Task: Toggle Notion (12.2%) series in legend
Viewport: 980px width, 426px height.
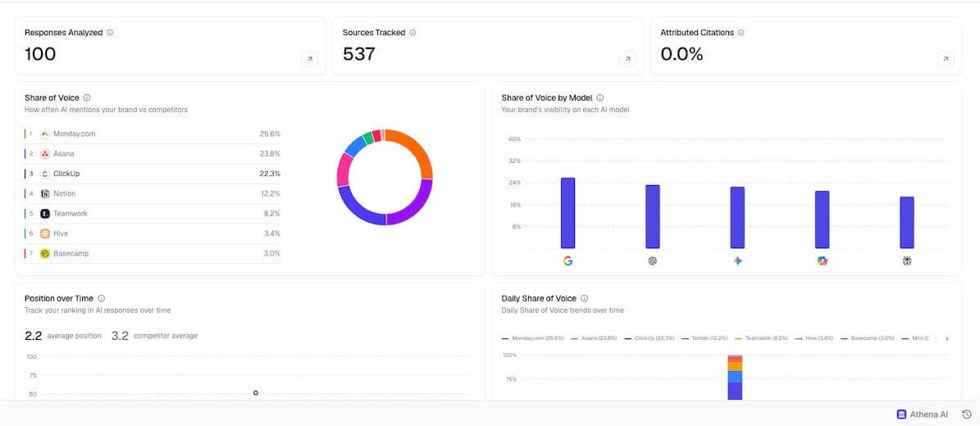Action: [x=704, y=338]
